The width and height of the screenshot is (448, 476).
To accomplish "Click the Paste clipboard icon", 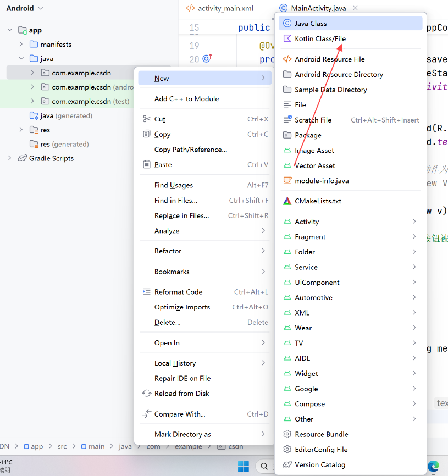I will tap(147, 164).
